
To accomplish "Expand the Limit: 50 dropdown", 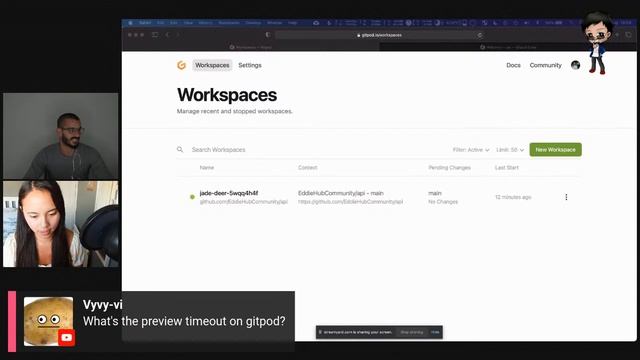I will click(510, 150).
